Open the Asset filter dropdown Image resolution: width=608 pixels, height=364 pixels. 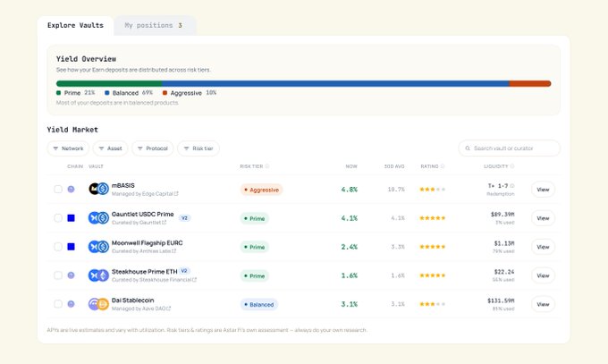click(110, 148)
